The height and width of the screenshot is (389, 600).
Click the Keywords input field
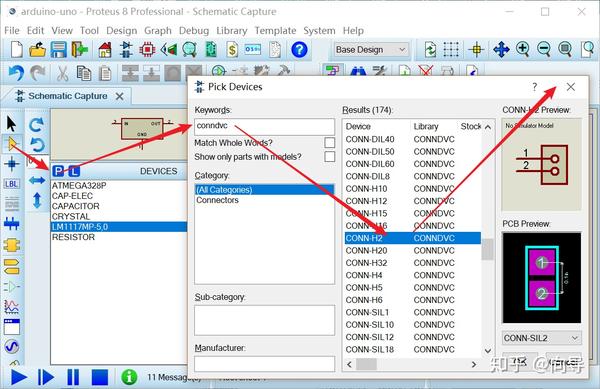coord(264,126)
